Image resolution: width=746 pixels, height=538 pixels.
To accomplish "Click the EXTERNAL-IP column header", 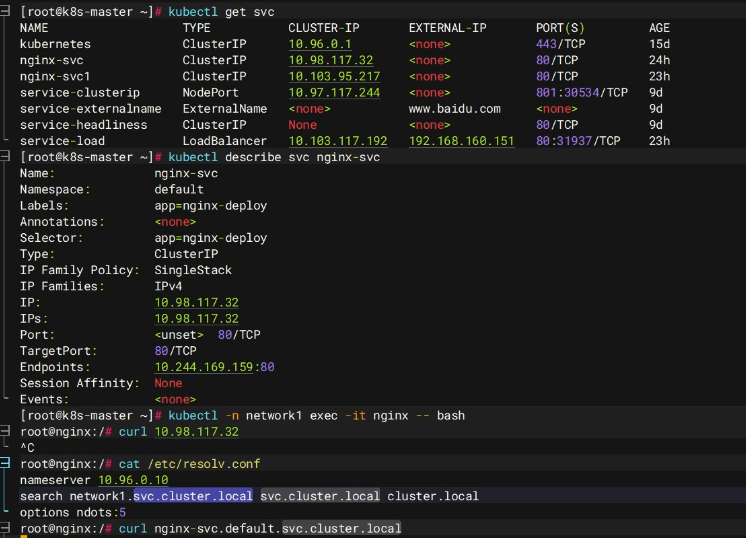I will pyautogui.click(x=447, y=28).
